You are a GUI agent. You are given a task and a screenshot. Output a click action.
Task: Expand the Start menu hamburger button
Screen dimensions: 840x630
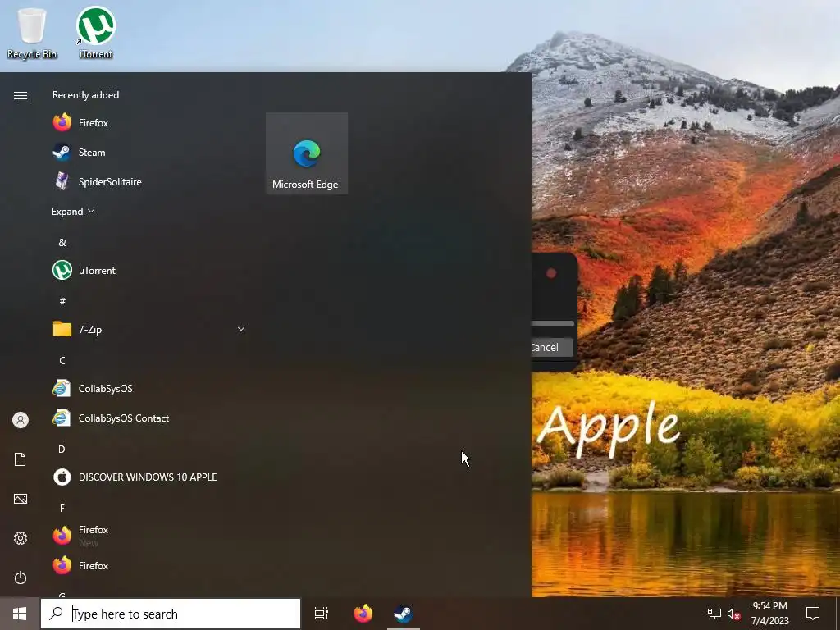point(21,95)
